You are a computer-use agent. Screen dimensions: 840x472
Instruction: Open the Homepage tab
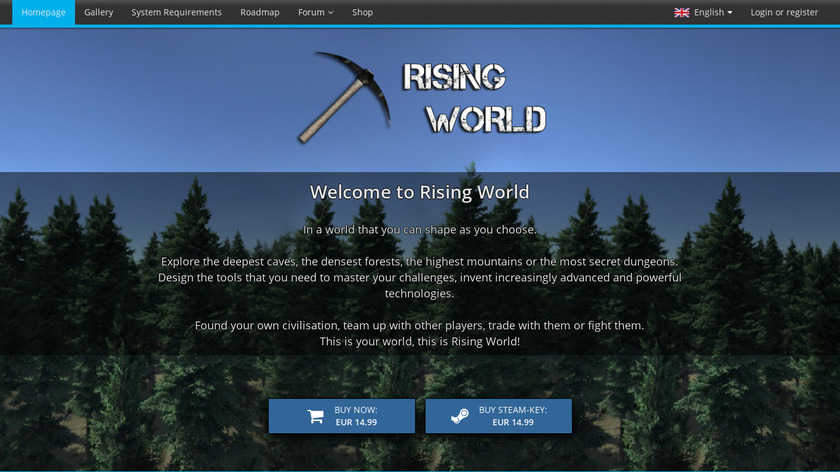[x=43, y=12]
